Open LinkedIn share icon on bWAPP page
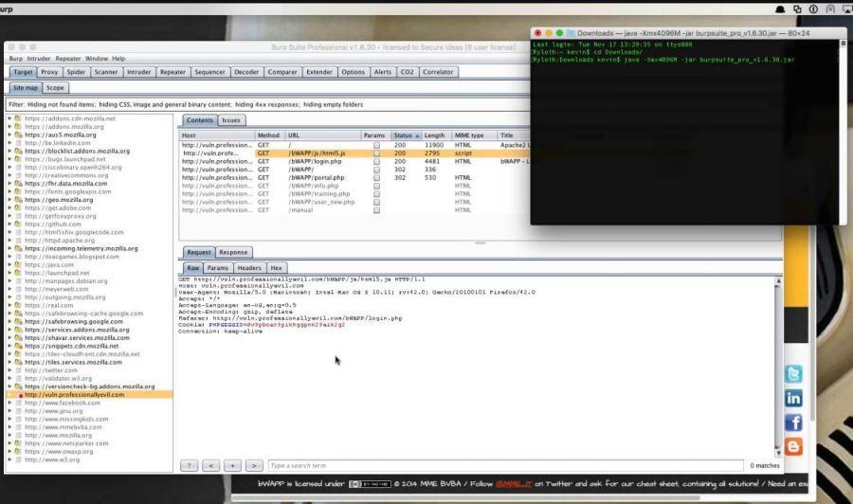853x504 pixels. (793, 399)
